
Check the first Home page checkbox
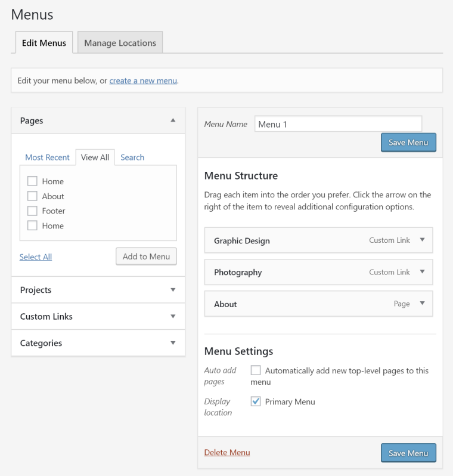point(32,181)
